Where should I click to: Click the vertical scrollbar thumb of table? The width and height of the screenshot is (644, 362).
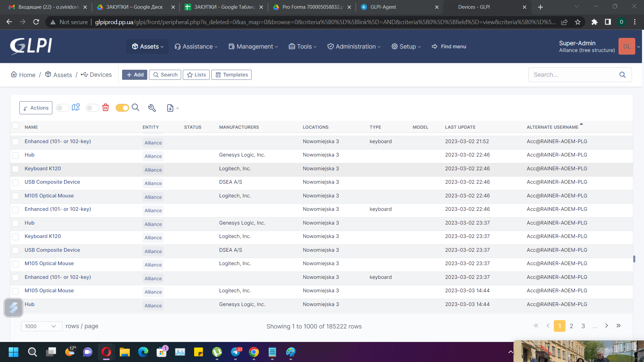pos(634,259)
